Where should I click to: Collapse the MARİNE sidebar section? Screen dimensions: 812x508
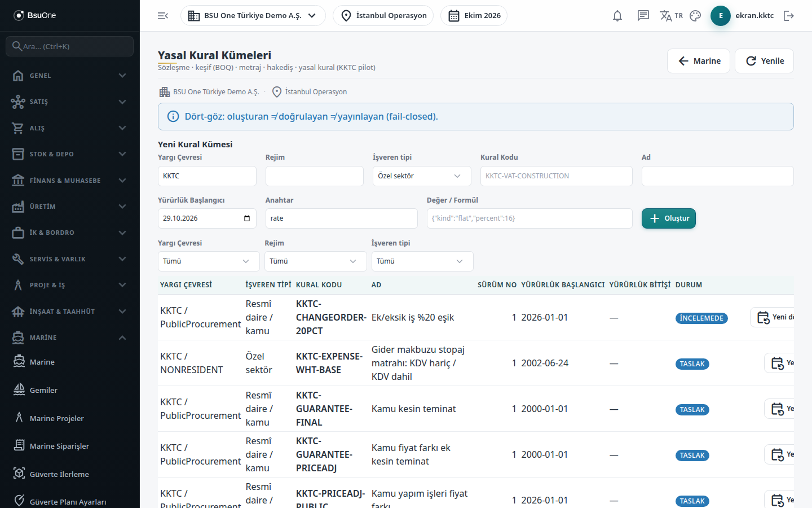pyautogui.click(x=70, y=338)
